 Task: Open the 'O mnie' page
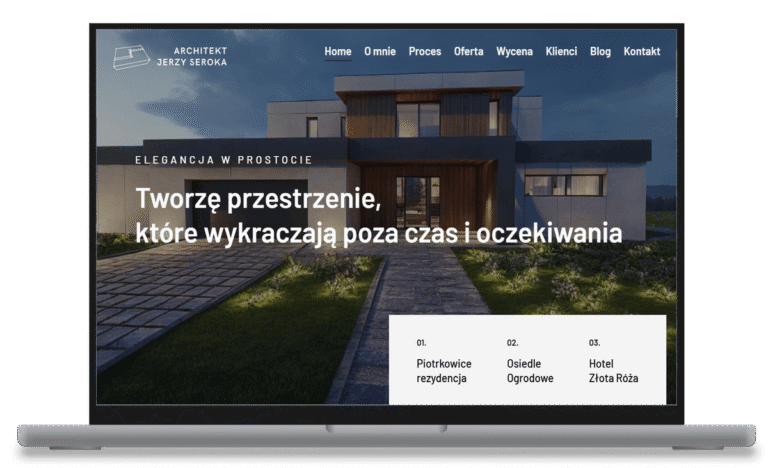[x=380, y=51]
